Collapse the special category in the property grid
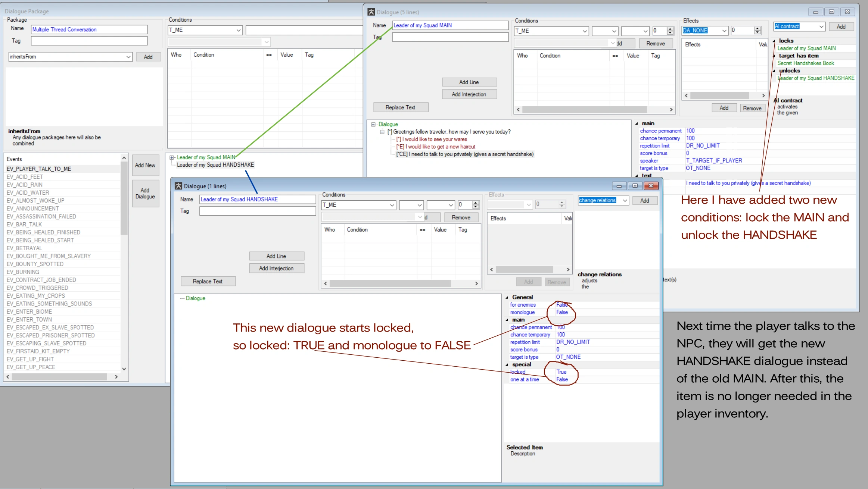This screenshot has width=868, height=489. pos(507,365)
